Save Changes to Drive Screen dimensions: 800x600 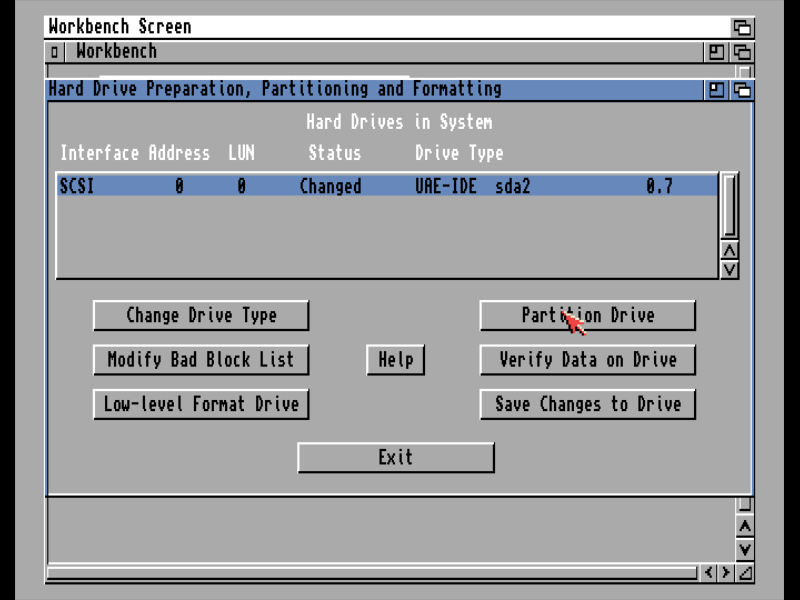pos(587,405)
